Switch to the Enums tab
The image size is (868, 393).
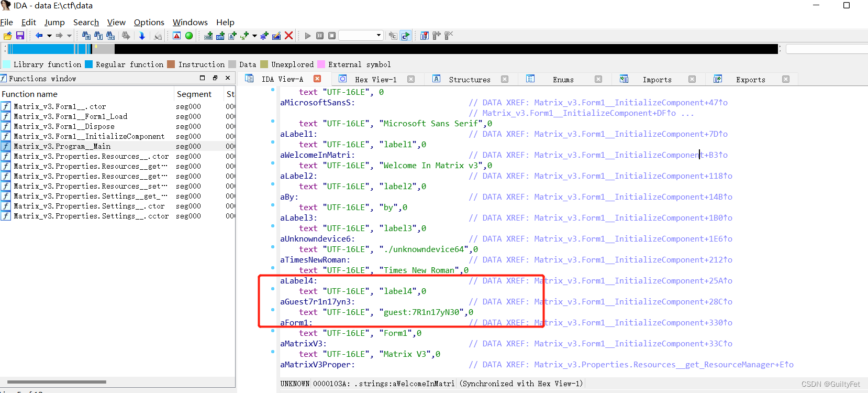pyautogui.click(x=563, y=80)
